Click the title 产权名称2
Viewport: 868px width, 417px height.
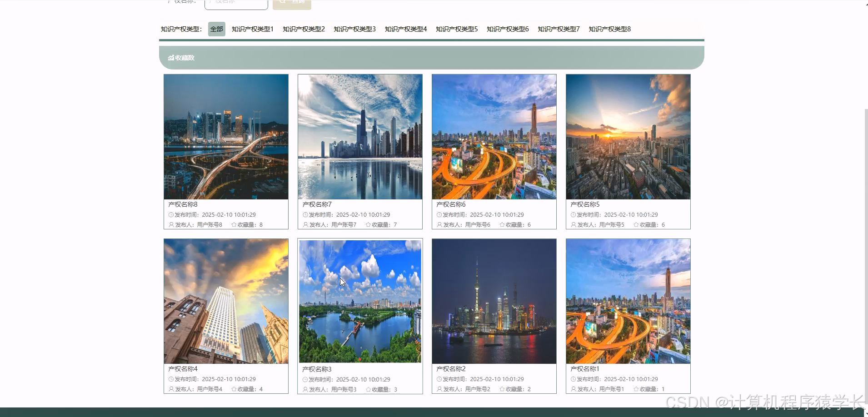coord(451,369)
